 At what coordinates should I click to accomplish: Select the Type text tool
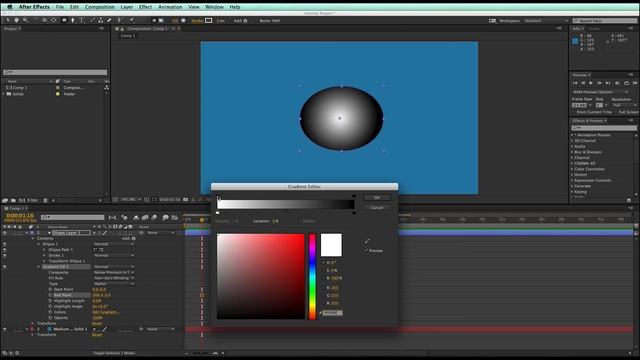(82, 20)
